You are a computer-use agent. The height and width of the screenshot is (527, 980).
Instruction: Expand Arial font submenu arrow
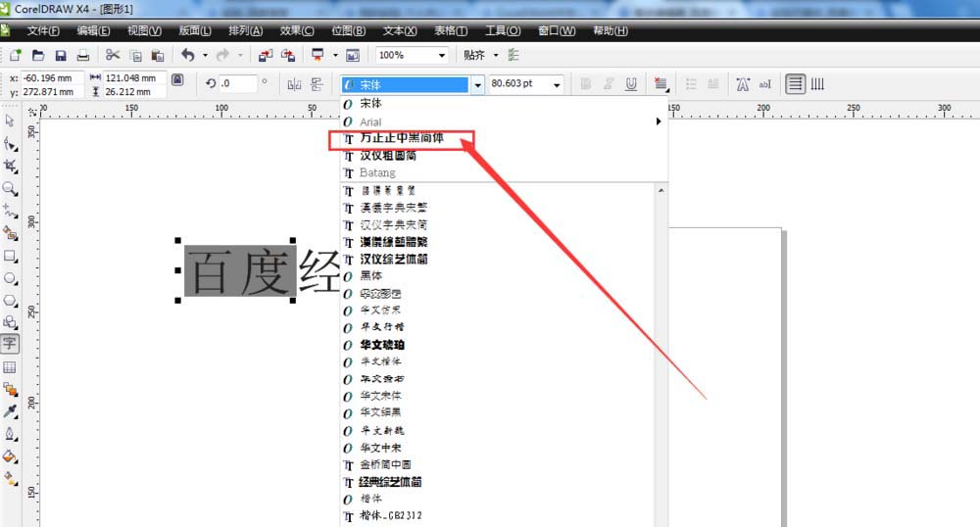659,121
